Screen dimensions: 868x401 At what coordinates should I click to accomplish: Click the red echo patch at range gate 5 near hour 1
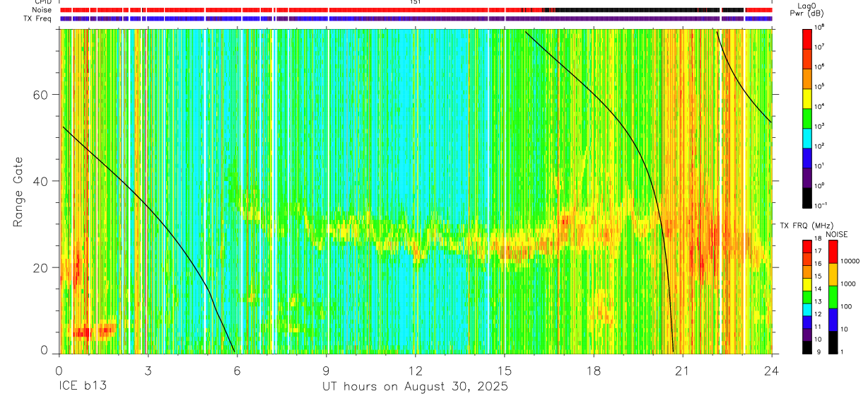(x=81, y=332)
